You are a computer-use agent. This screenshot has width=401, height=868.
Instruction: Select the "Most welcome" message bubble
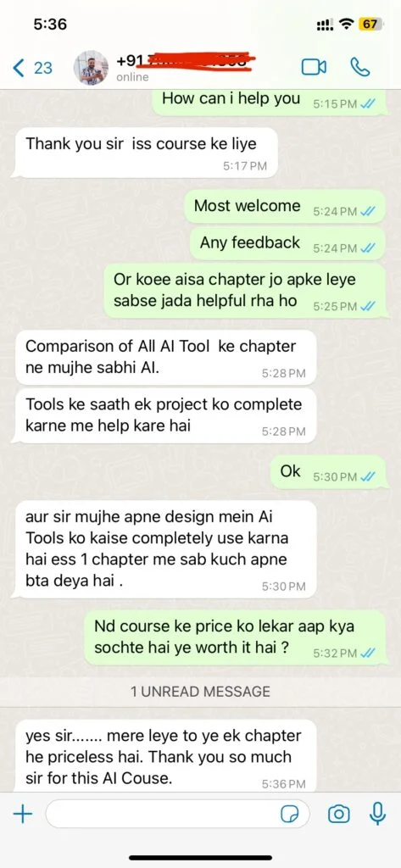284,207
